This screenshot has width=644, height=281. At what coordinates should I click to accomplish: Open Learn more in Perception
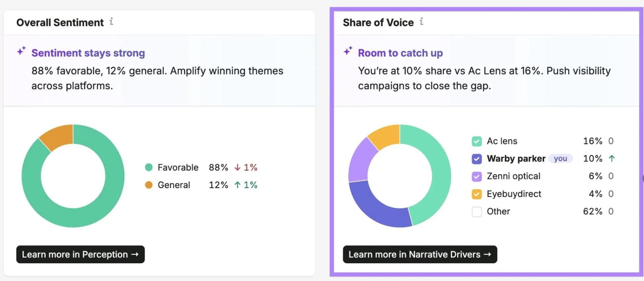click(x=80, y=254)
